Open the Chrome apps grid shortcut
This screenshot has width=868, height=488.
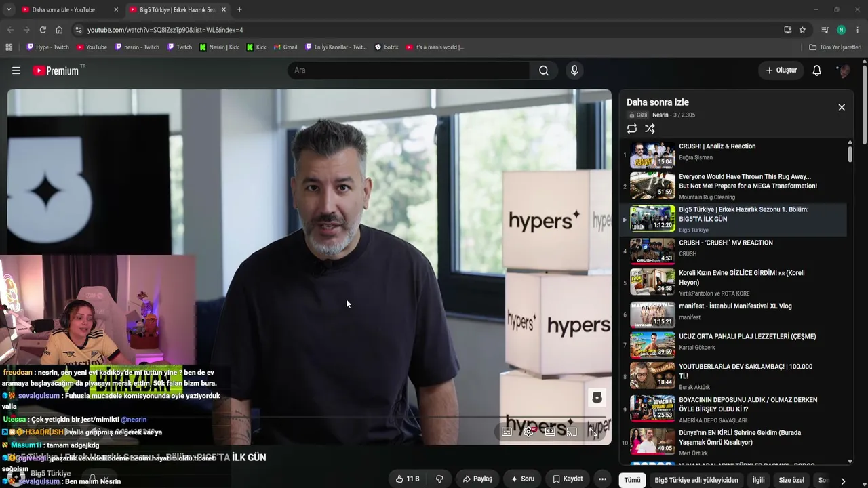pyautogui.click(x=9, y=47)
